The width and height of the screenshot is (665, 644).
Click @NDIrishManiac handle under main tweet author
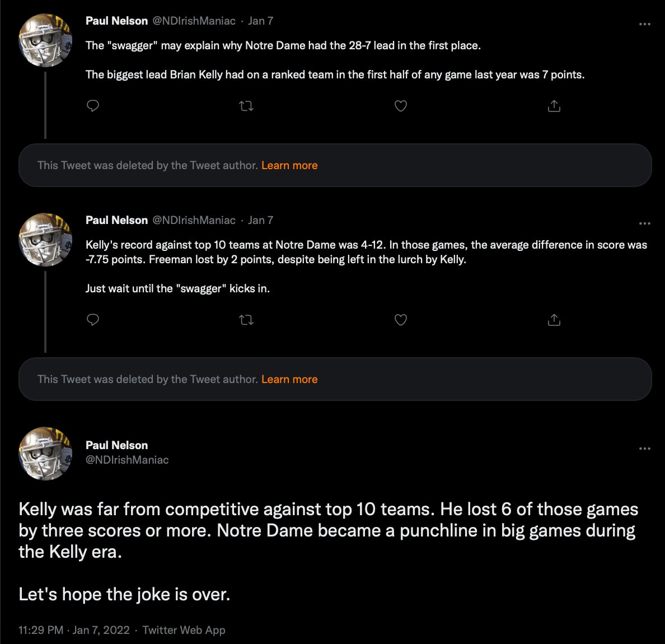pos(127,460)
